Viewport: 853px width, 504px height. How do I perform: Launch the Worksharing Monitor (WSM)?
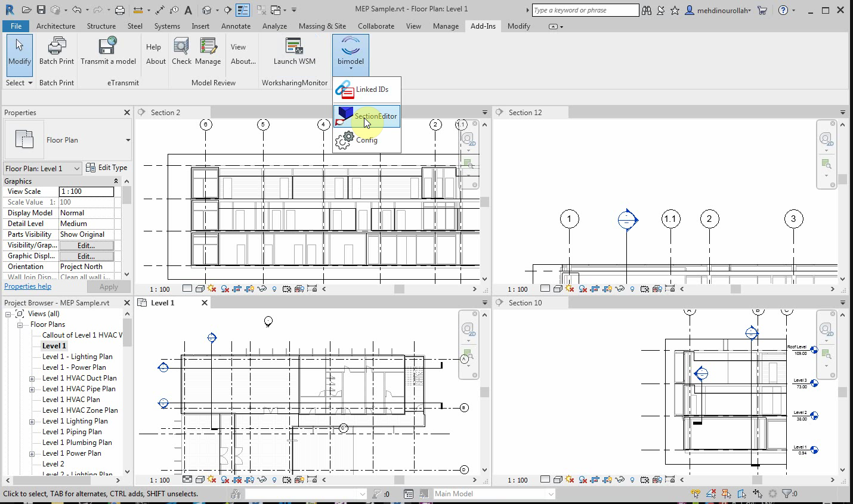[x=294, y=47]
